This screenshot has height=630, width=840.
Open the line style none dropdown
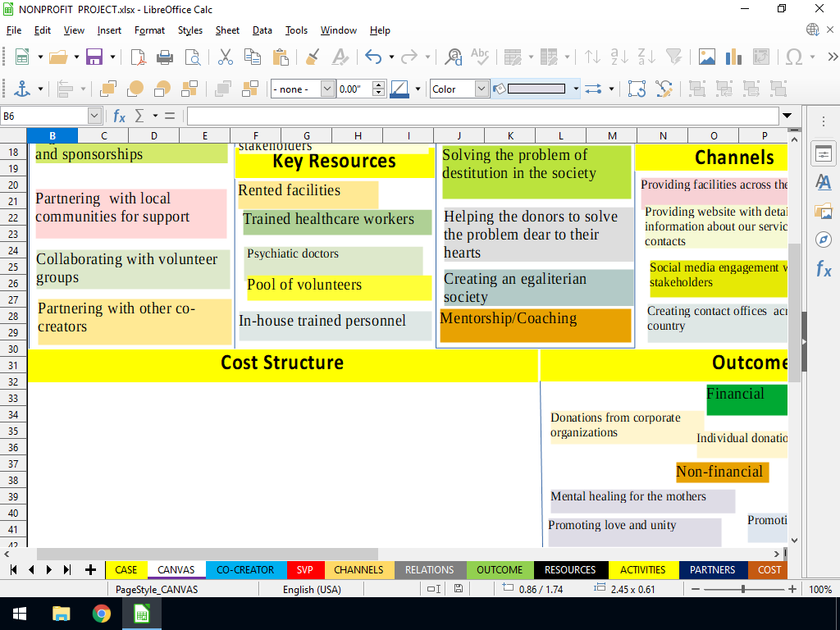click(x=328, y=89)
